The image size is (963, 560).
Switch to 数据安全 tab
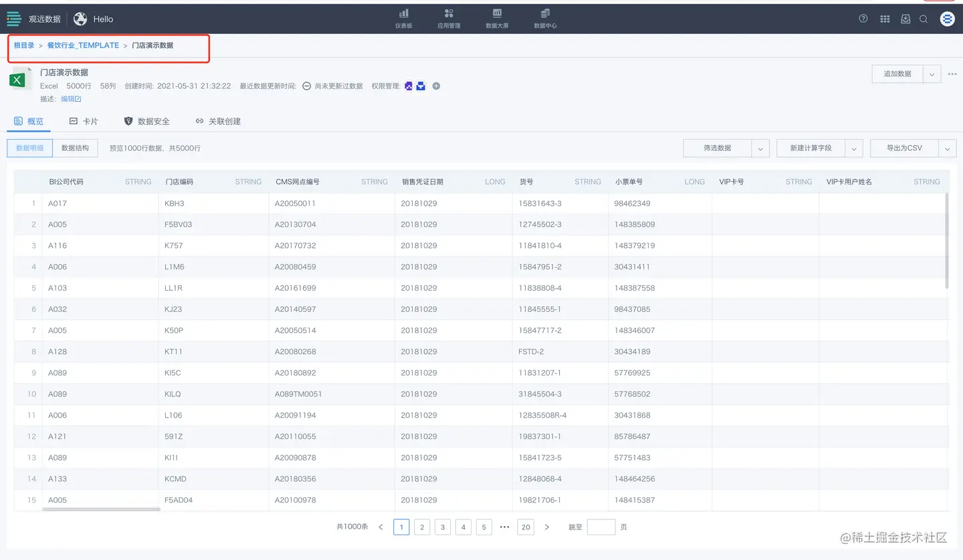(x=147, y=121)
